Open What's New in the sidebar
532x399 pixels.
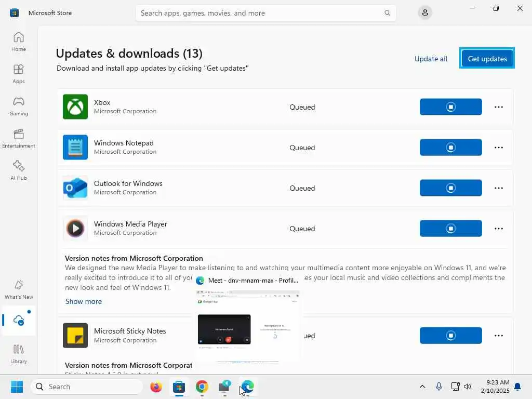point(19,289)
